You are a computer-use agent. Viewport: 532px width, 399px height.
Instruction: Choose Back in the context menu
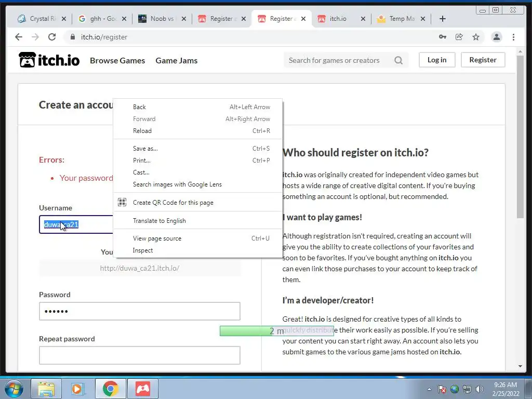[198, 107]
